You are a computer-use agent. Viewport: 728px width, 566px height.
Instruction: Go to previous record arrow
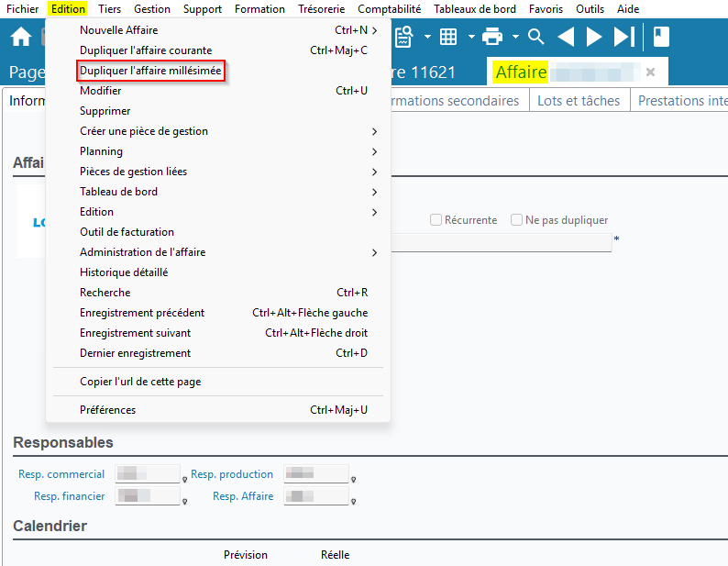coord(566,37)
